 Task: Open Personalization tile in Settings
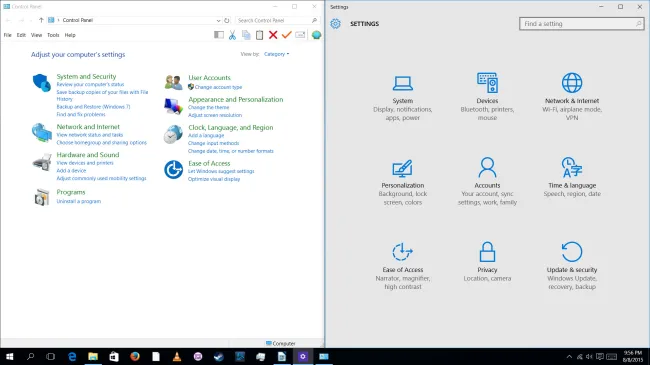[403, 182]
